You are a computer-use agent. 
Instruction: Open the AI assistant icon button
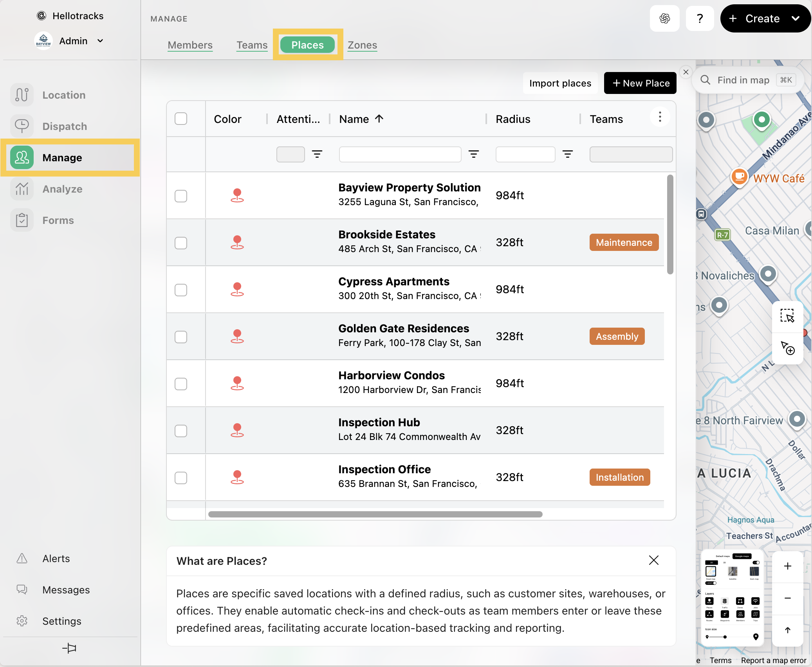[664, 18]
